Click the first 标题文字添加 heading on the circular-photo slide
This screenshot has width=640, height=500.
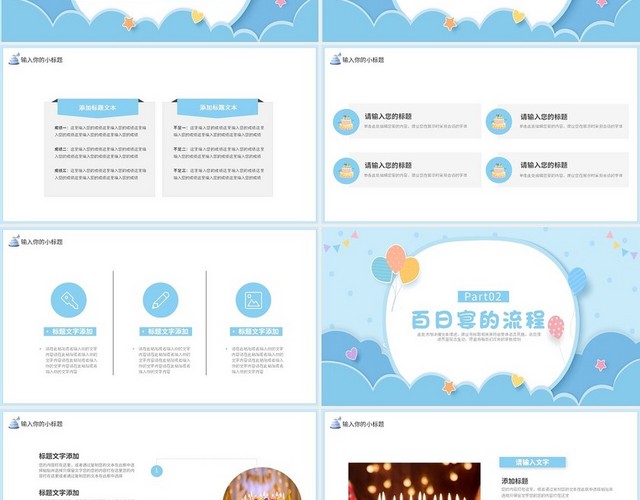(x=59, y=456)
